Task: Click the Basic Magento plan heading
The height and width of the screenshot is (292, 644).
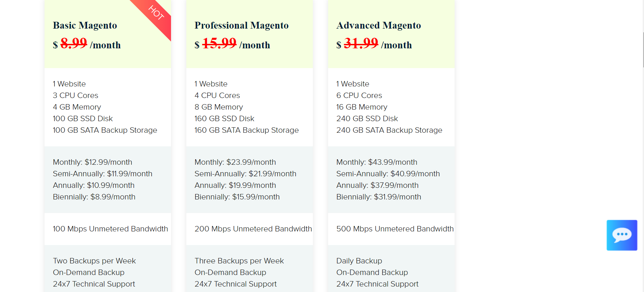Action: (x=85, y=26)
